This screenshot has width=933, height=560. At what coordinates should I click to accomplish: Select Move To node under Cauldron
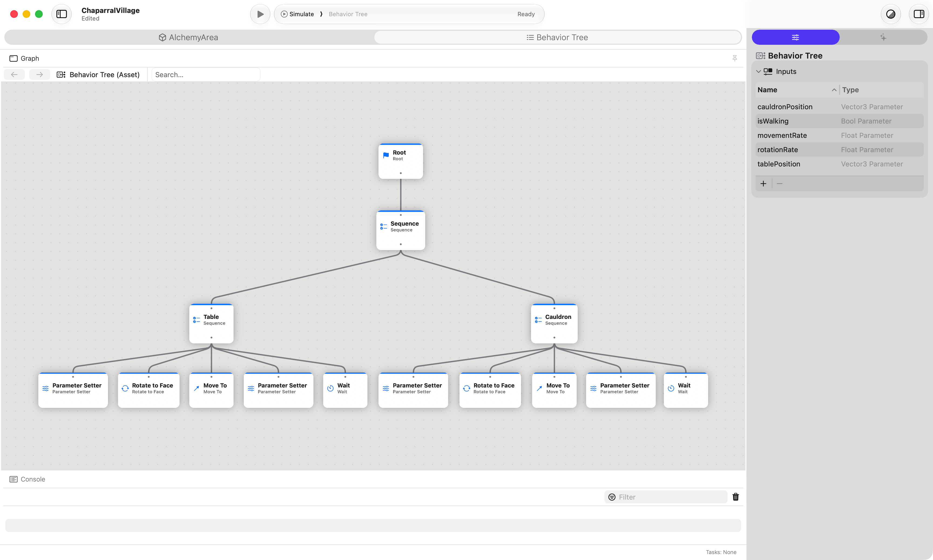point(554,390)
